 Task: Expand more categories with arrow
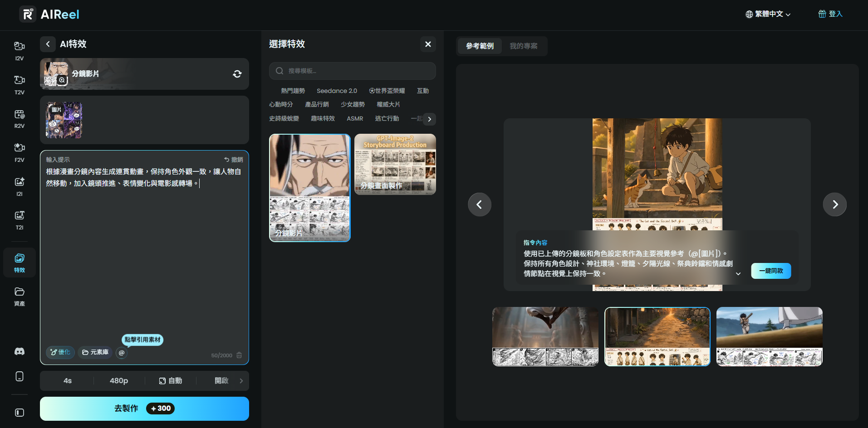click(429, 119)
